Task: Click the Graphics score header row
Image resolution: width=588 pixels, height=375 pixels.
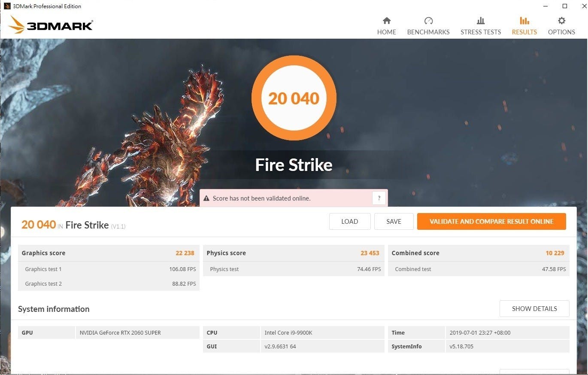Action: (x=108, y=253)
